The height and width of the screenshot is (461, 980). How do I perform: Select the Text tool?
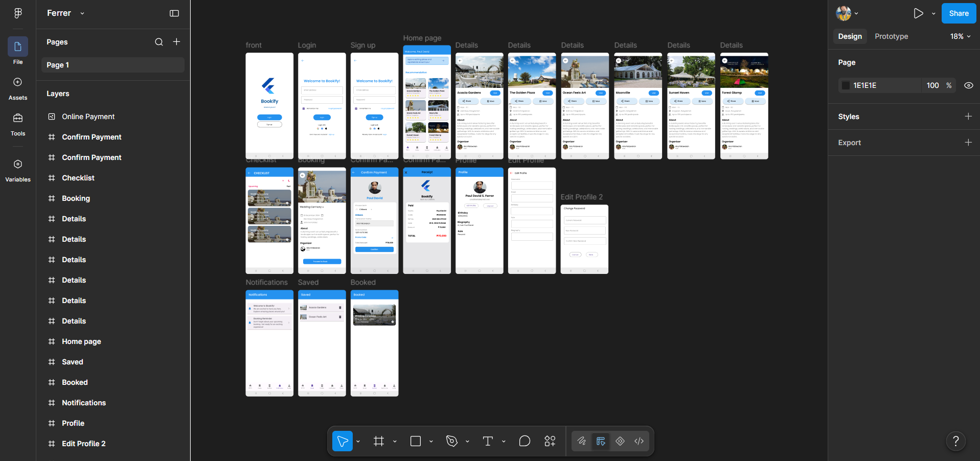click(x=488, y=441)
